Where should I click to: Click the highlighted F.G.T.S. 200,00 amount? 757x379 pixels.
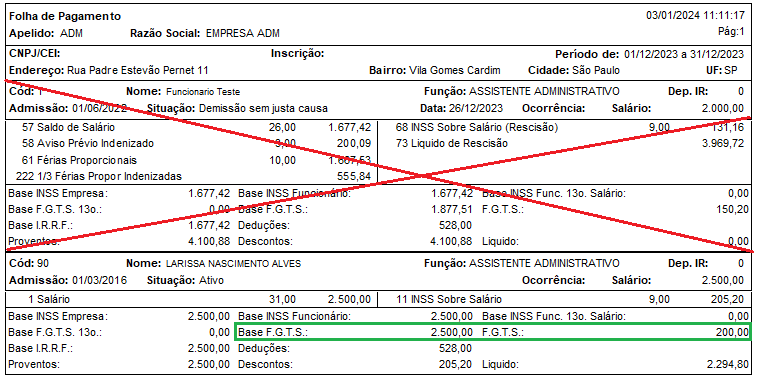(733, 332)
